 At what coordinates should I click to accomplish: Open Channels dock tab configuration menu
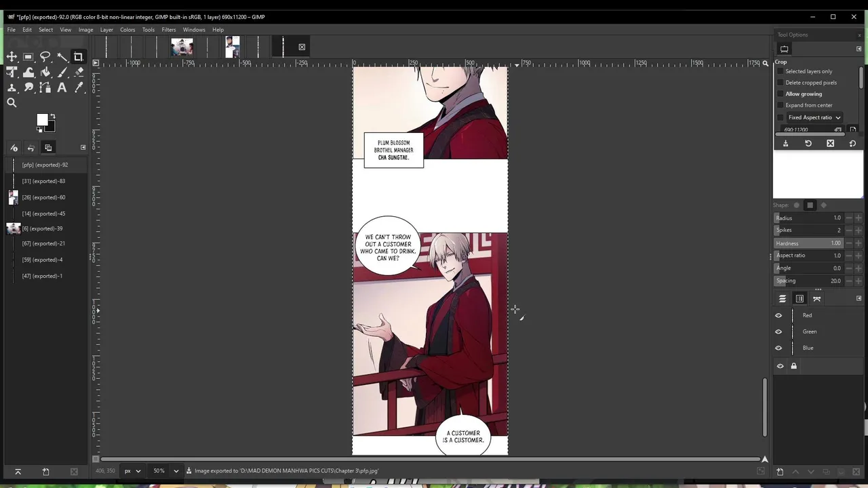click(859, 299)
